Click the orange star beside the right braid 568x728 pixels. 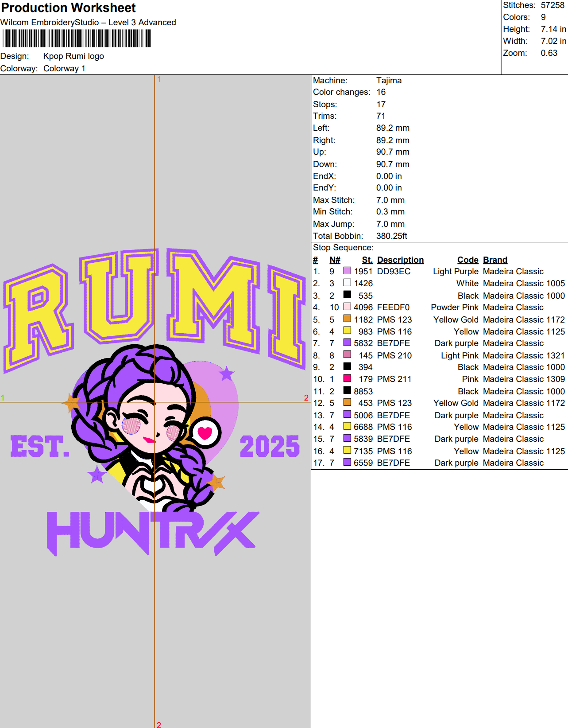(x=216, y=482)
